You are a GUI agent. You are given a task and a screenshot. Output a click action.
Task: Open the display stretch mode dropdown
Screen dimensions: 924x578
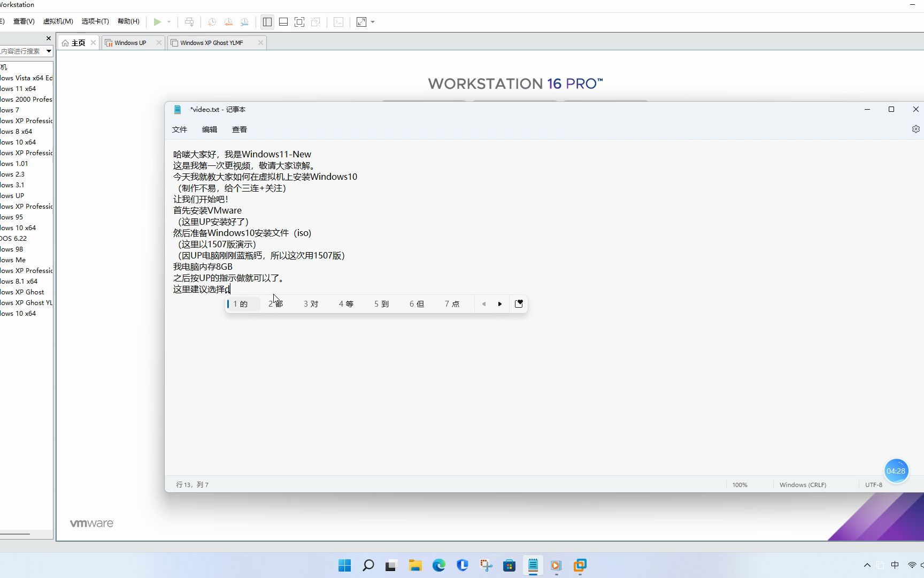point(372,21)
